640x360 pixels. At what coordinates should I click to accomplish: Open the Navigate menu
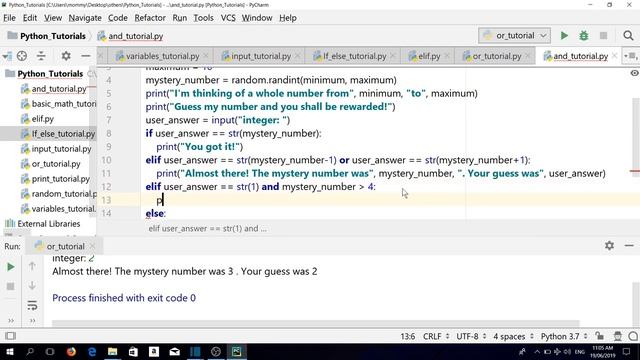click(x=85, y=18)
